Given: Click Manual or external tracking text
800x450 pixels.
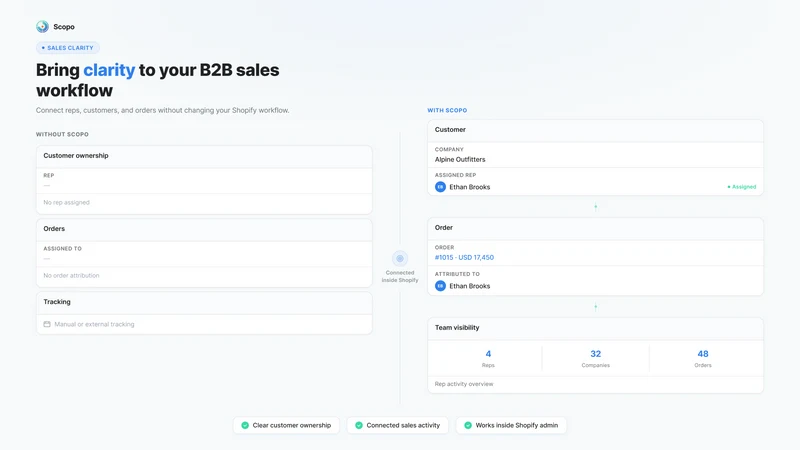Looking at the screenshot, I should 94,324.
